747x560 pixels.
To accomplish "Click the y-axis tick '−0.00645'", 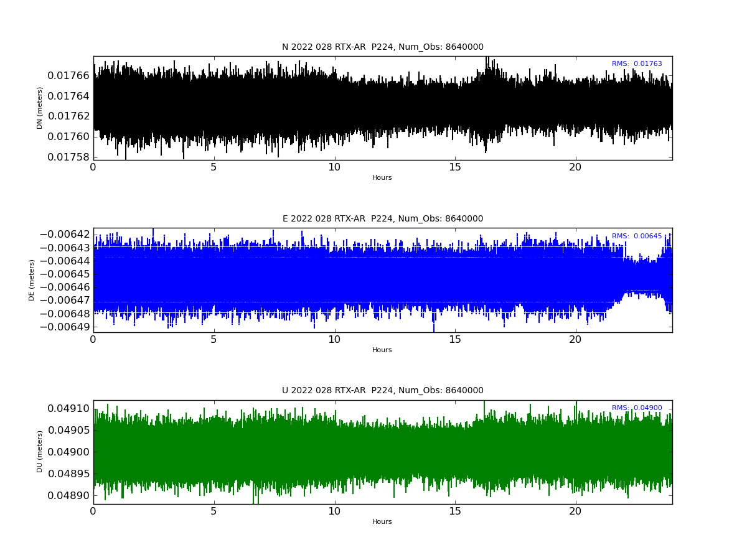I will pyautogui.click(x=65, y=274).
